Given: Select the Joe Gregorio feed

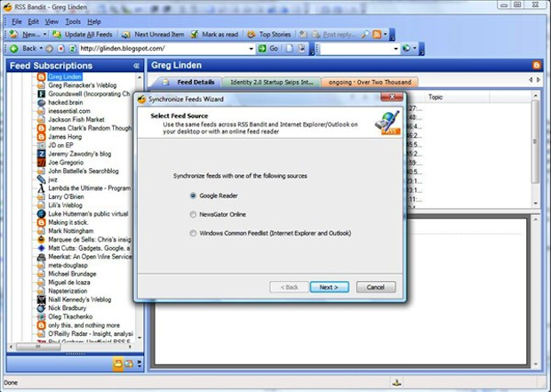Looking at the screenshot, I should pyautogui.click(x=66, y=163).
